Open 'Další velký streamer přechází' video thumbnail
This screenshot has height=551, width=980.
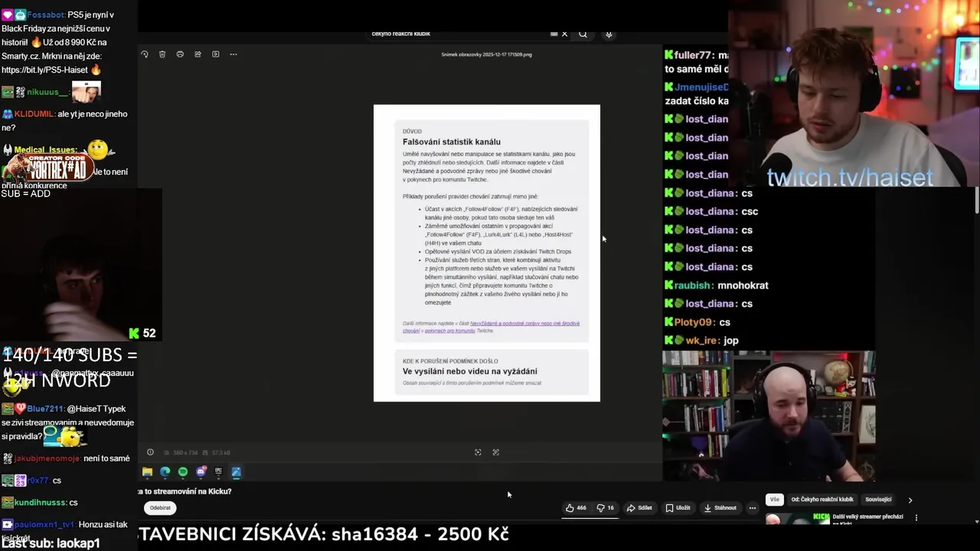pos(796,519)
